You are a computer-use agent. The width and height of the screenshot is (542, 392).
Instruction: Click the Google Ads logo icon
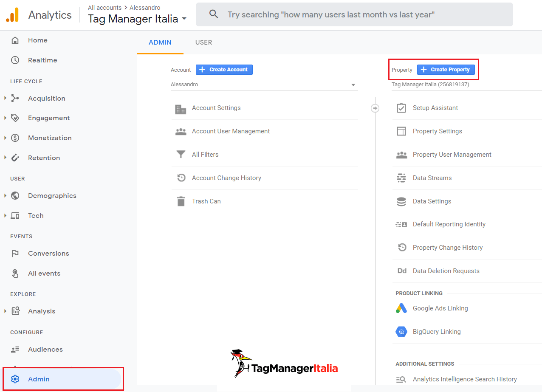[401, 308]
